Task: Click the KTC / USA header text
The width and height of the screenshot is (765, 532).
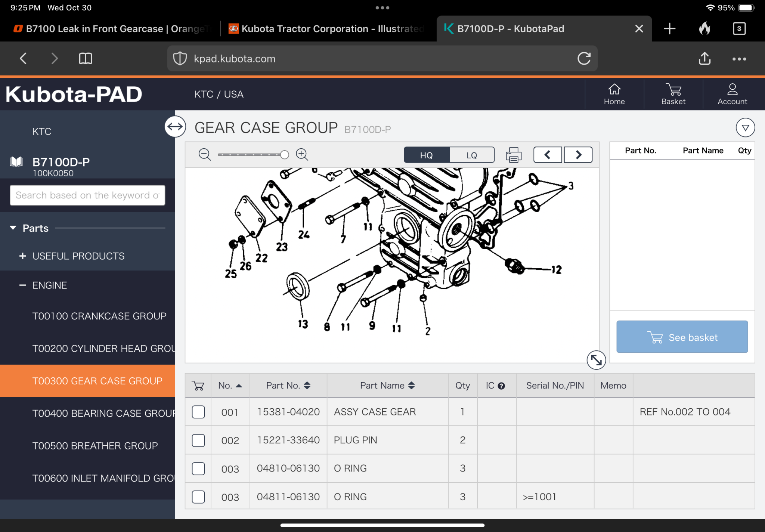Action: point(219,94)
